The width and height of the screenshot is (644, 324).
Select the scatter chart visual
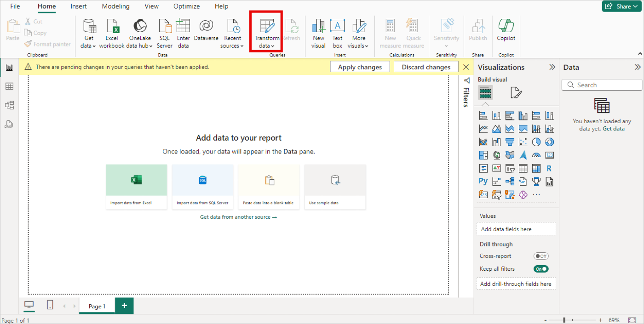[523, 142]
